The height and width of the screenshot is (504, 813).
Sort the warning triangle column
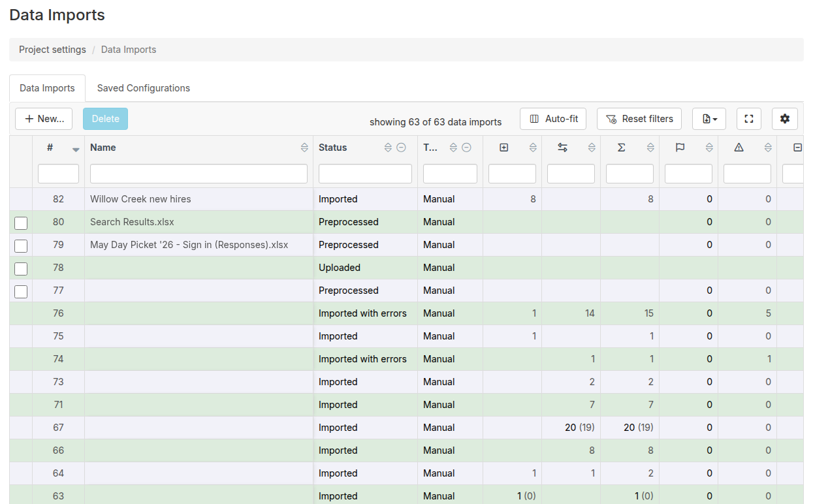(x=768, y=148)
